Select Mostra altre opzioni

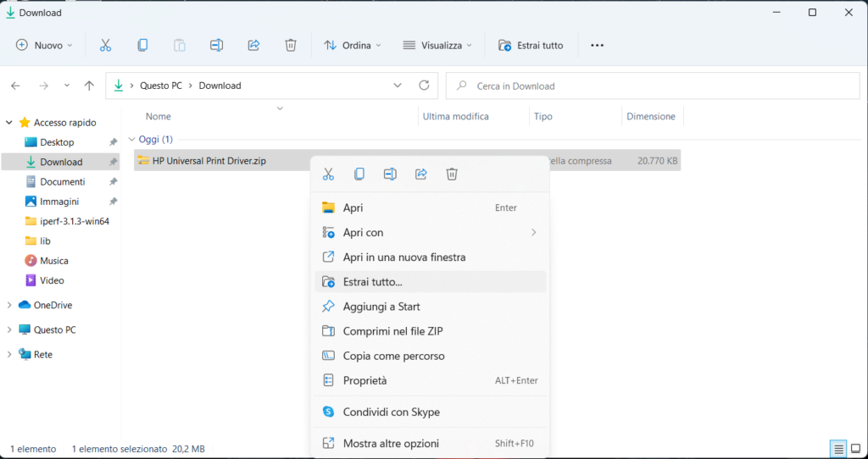coord(430,444)
